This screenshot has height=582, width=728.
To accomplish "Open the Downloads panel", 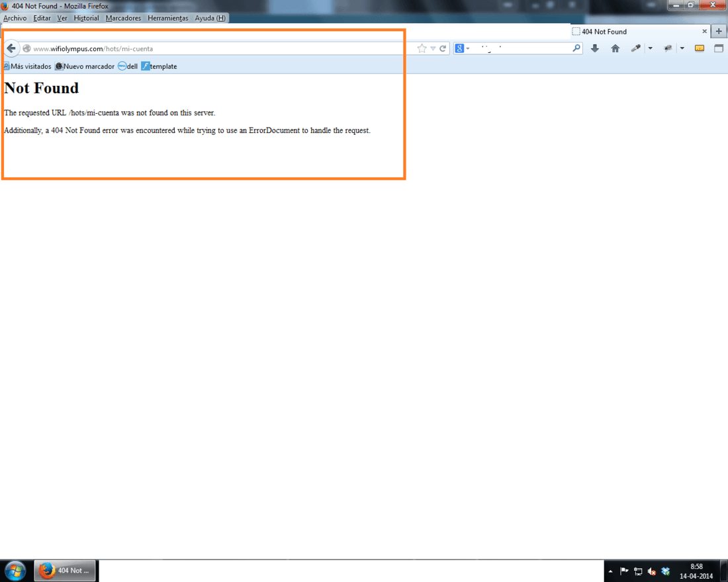I will (595, 48).
